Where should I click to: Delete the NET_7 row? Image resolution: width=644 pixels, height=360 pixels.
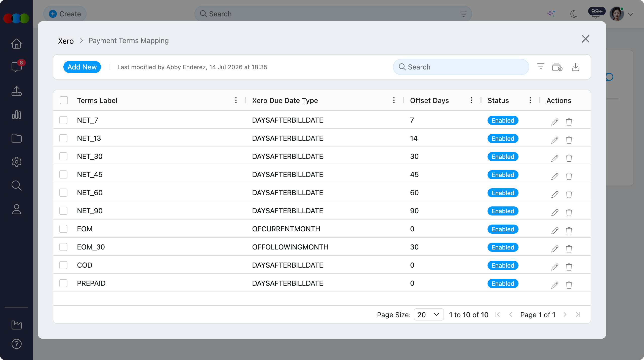pos(569,122)
